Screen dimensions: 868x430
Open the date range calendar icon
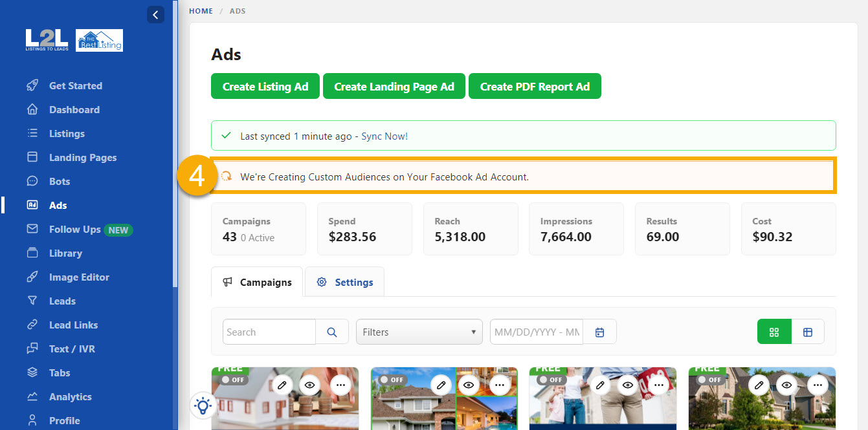click(x=599, y=332)
